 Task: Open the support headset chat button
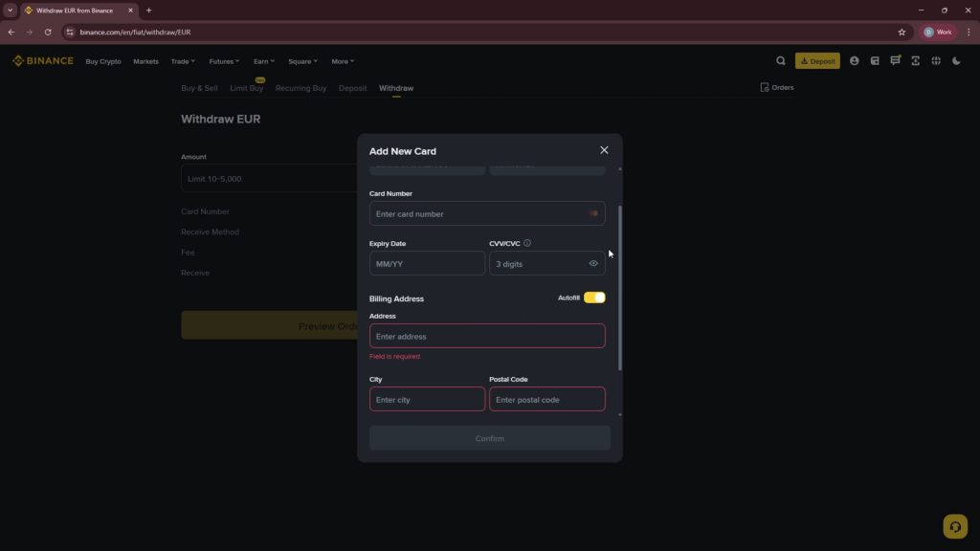point(955,527)
